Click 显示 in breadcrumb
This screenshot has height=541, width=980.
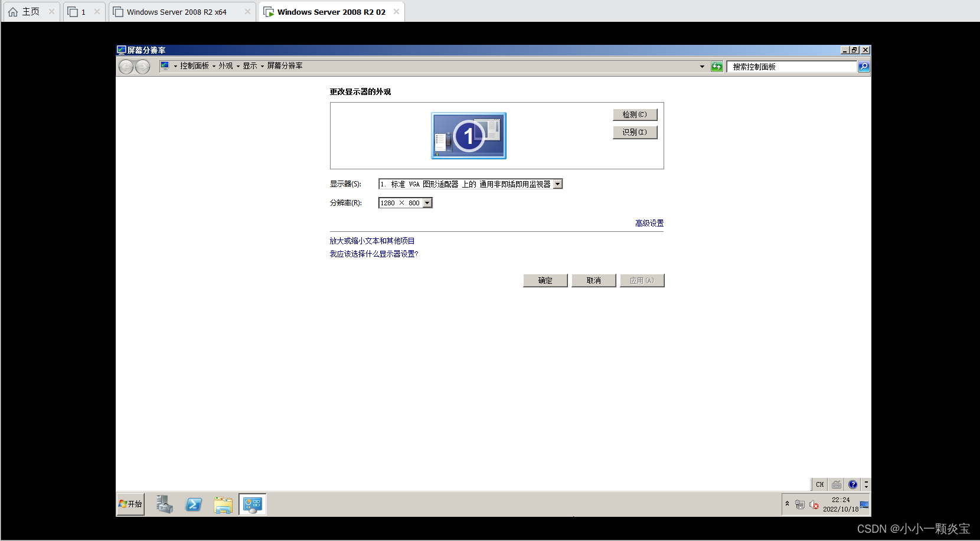[x=250, y=66]
